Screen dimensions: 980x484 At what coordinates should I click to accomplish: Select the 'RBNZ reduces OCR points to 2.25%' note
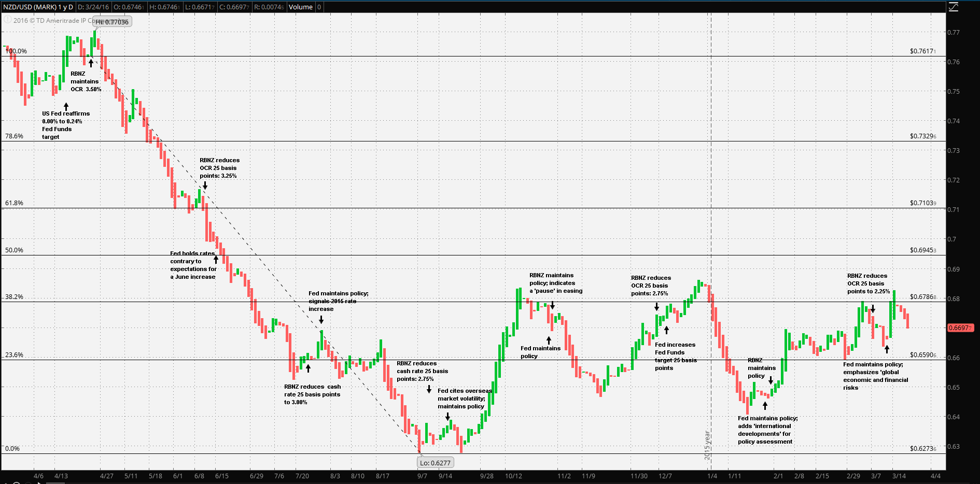pos(869,283)
